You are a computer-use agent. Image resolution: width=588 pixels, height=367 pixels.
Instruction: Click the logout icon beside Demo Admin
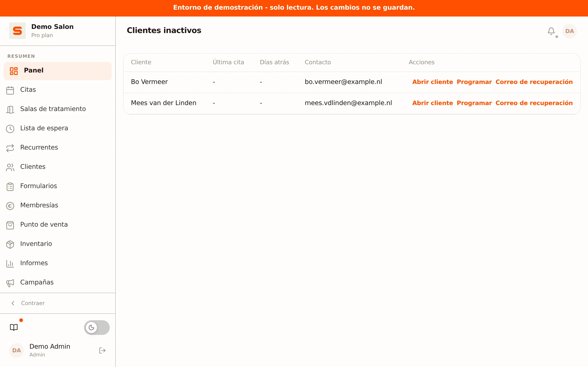click(x=102, y=350)
